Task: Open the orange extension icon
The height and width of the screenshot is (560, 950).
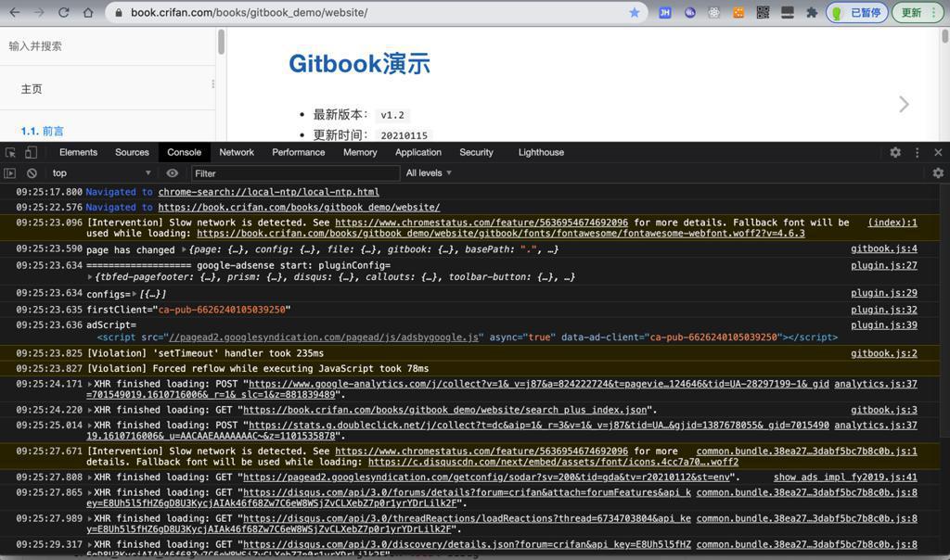Action: (738, 12)
